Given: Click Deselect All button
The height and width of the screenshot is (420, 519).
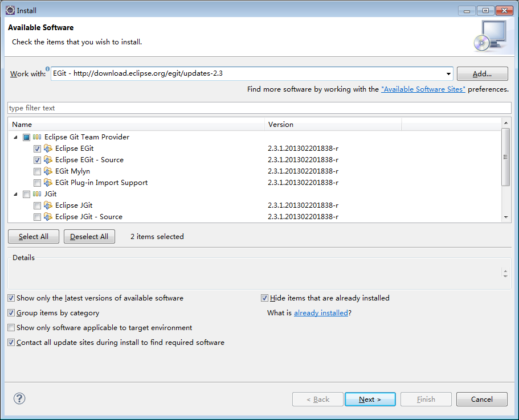Looking at the screenshot, I should pyautogui.click(x=89, y=236).
